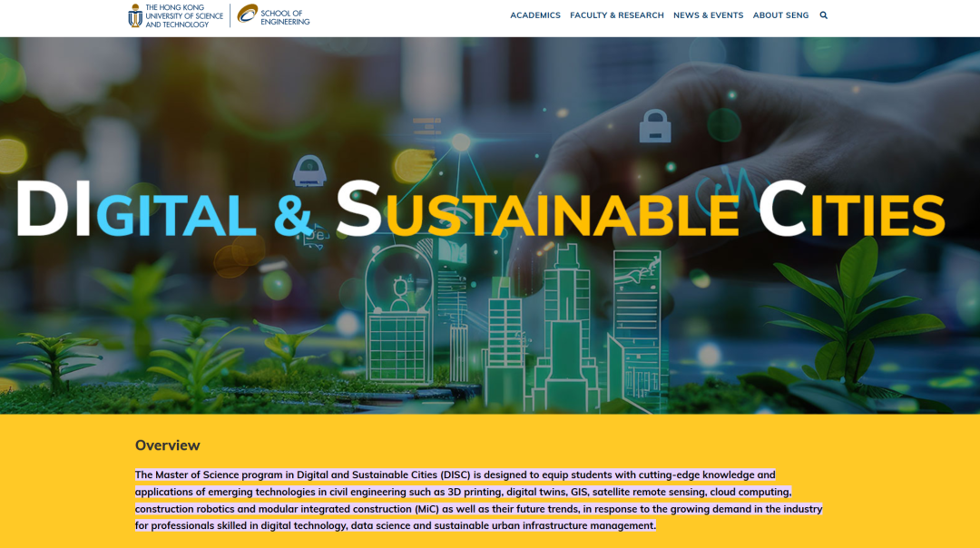This screenshot has height=548, width=980.
Task: Click the word "Sustainable" in the banner title
Action: pos(537,211)
